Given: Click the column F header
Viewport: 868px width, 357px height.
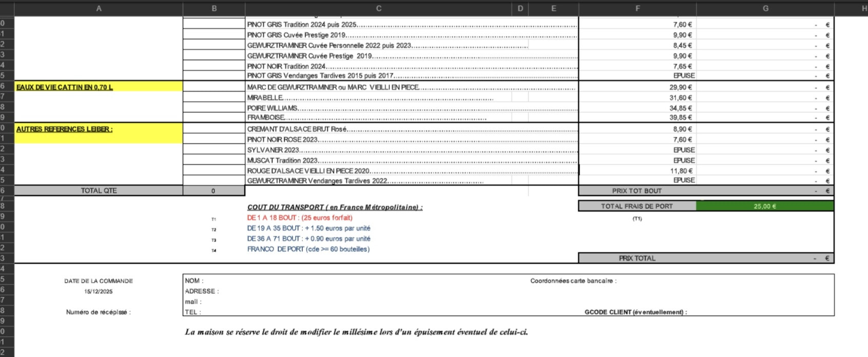Looking at the screenshot, I should 637,8.
